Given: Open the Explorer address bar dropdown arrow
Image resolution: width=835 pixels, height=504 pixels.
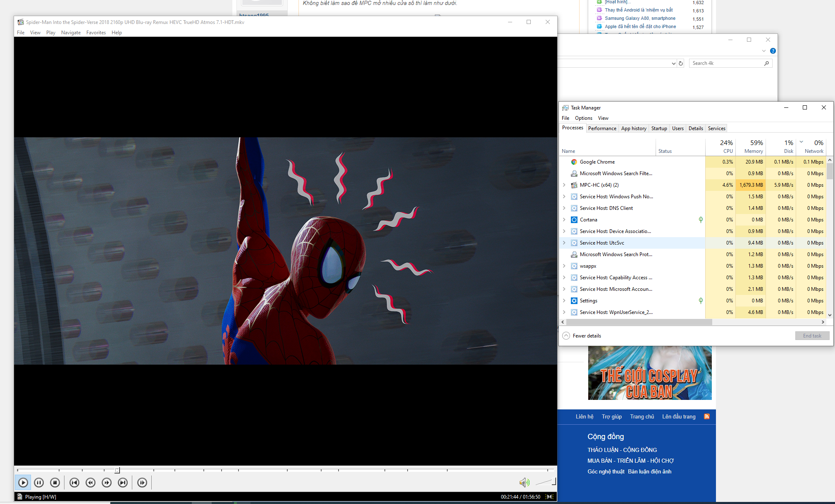Looking at the screenshot, I should (673, 63).
